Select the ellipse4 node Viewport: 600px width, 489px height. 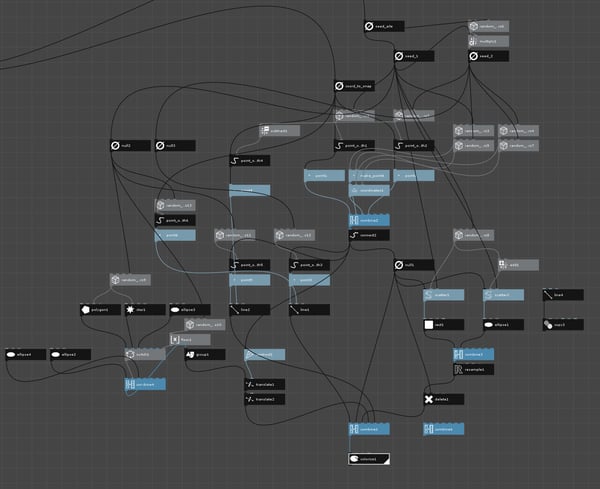[x=26, y=354]
